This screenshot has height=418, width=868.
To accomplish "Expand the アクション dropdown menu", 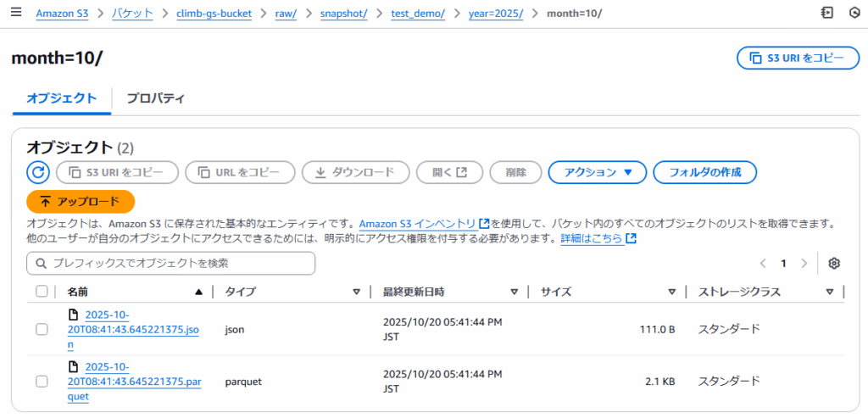I will [x=598, y=172].
